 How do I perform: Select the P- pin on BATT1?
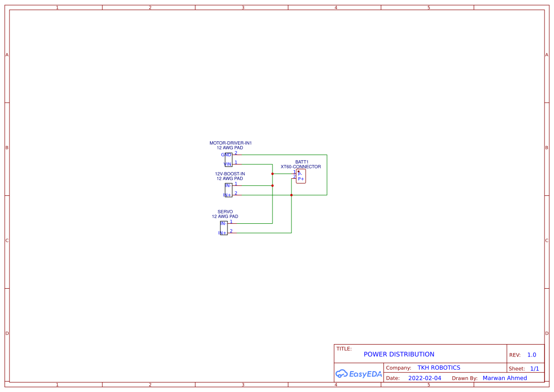pos(300,173)
